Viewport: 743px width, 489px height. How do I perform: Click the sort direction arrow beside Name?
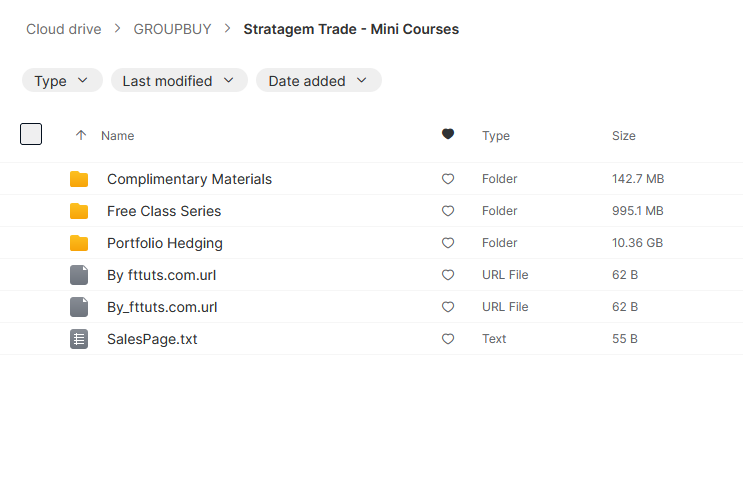81,136
